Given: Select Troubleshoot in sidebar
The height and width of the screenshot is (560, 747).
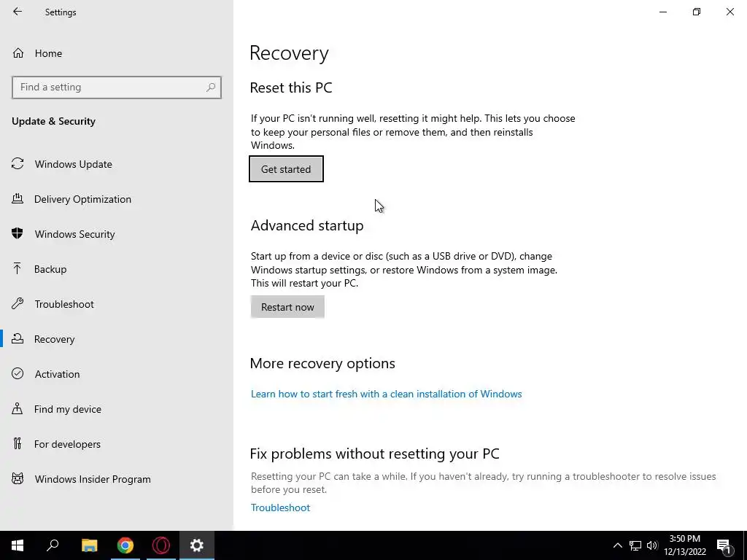Looking at the screenshot, I should click(64, 304).
